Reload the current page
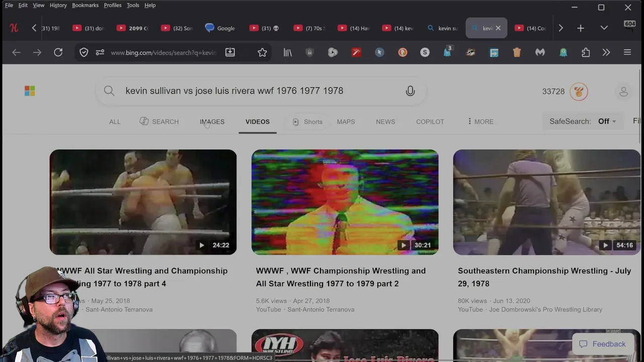The width and height of the screenshot is (644, 362). [x=58, y=52]
